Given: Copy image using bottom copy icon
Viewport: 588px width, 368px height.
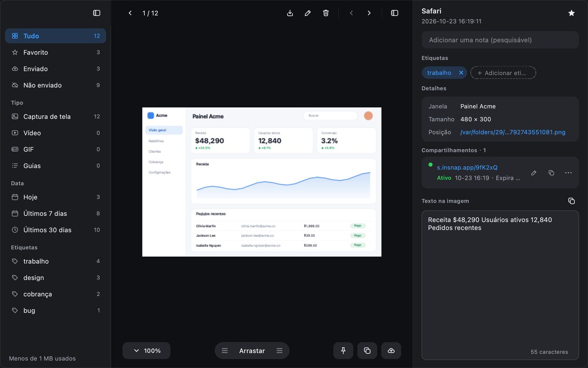Looking at the screenshot, I should coord(367,351).
